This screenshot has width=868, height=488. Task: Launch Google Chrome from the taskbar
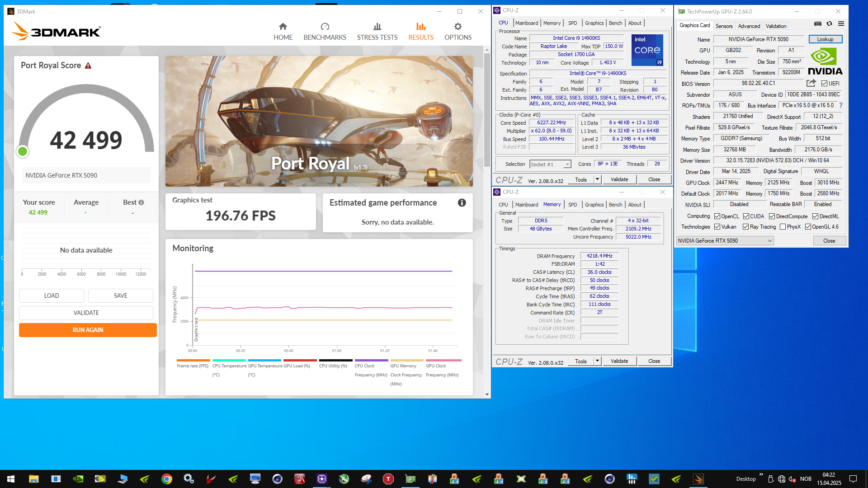coord(166,479)
